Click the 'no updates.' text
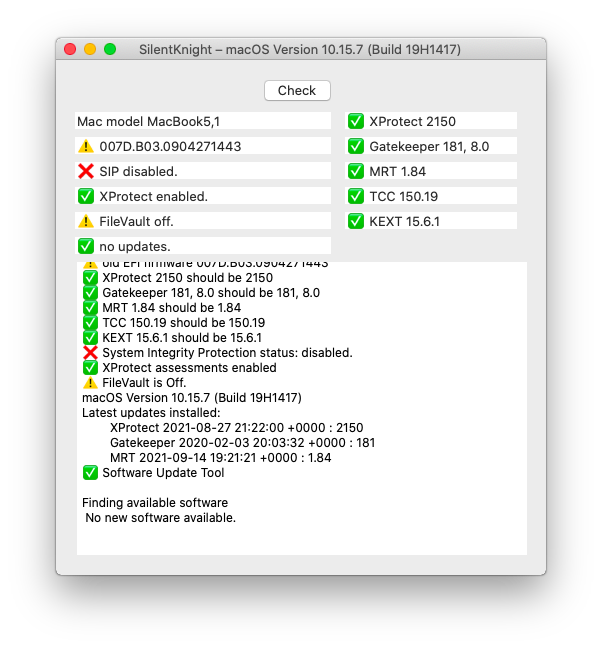 pos(135,246)
